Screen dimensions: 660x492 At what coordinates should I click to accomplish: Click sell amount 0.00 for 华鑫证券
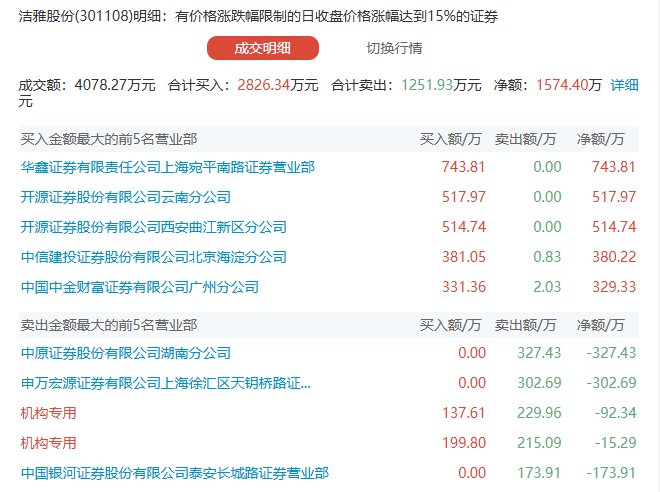(547, 167)
